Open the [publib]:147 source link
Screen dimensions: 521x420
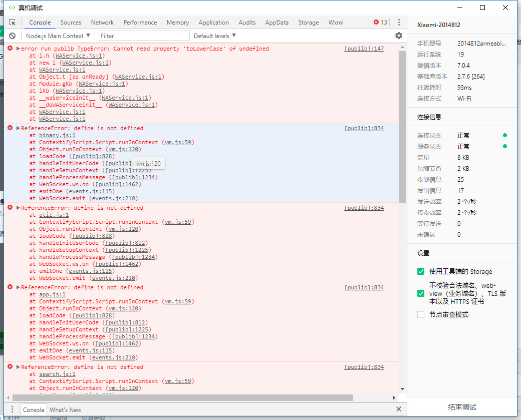point(364,49)
